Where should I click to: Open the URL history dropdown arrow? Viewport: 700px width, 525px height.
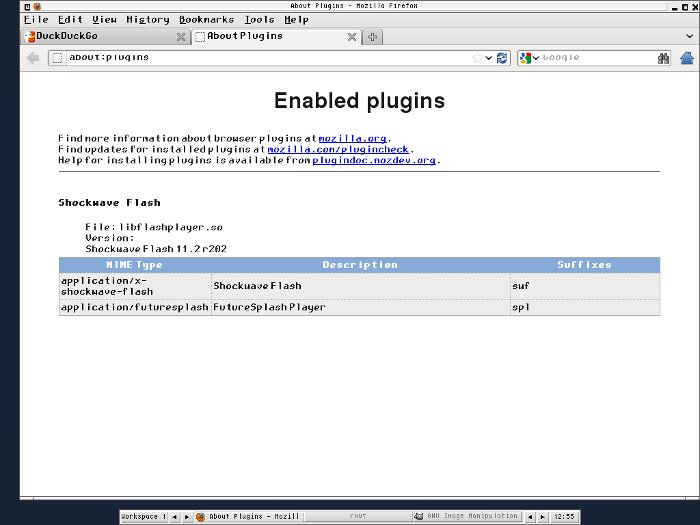(489, 58)
